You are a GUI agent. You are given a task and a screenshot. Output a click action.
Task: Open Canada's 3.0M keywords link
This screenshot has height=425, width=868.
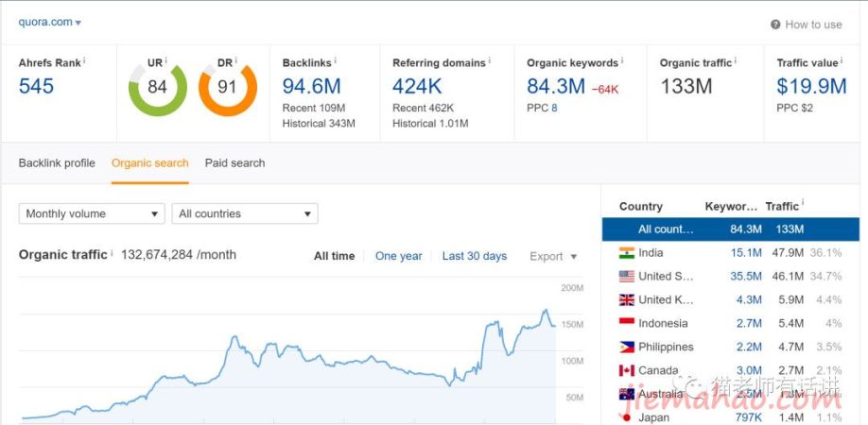[x=749, y=370]
